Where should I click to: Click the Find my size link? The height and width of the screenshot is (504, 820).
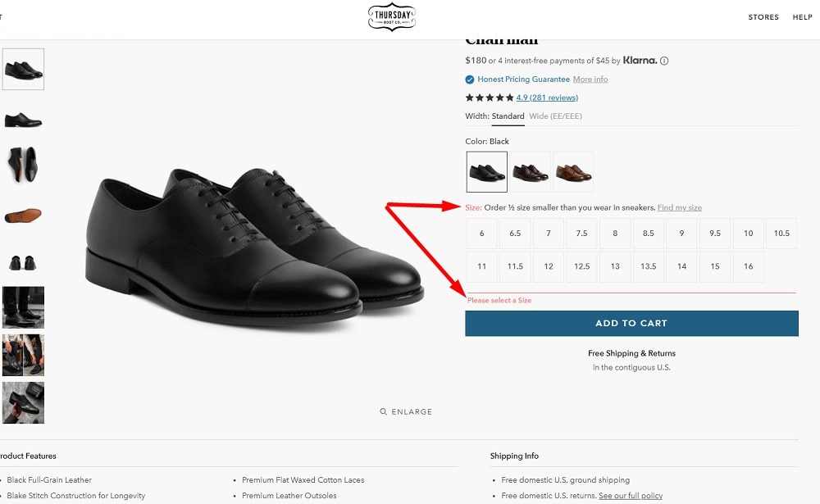click(x=680, y=207)
